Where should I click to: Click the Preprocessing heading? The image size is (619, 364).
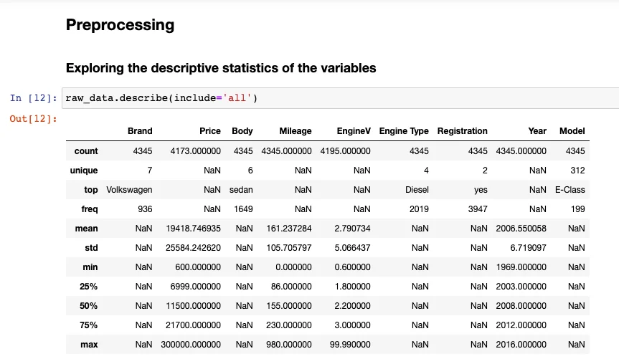[120, 25]
